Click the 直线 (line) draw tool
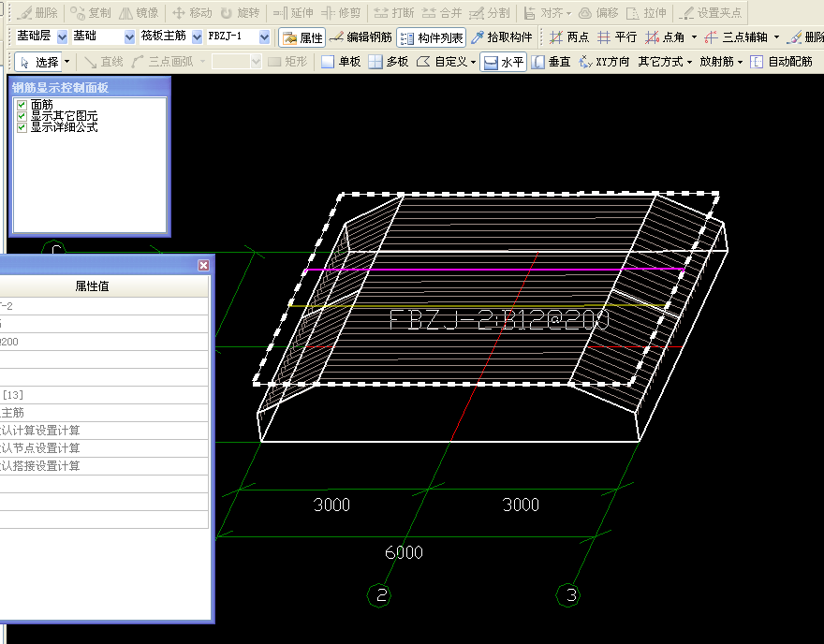824x644 pixels. 104,62
